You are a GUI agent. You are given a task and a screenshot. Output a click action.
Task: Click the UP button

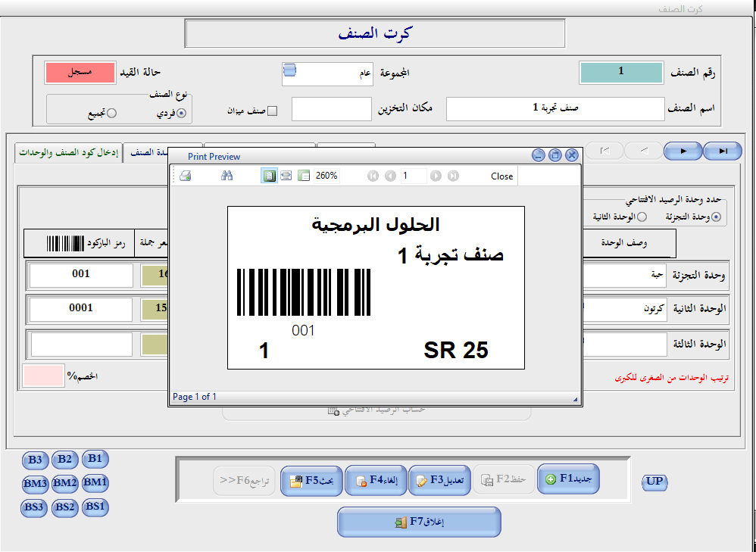coord(654,481)
